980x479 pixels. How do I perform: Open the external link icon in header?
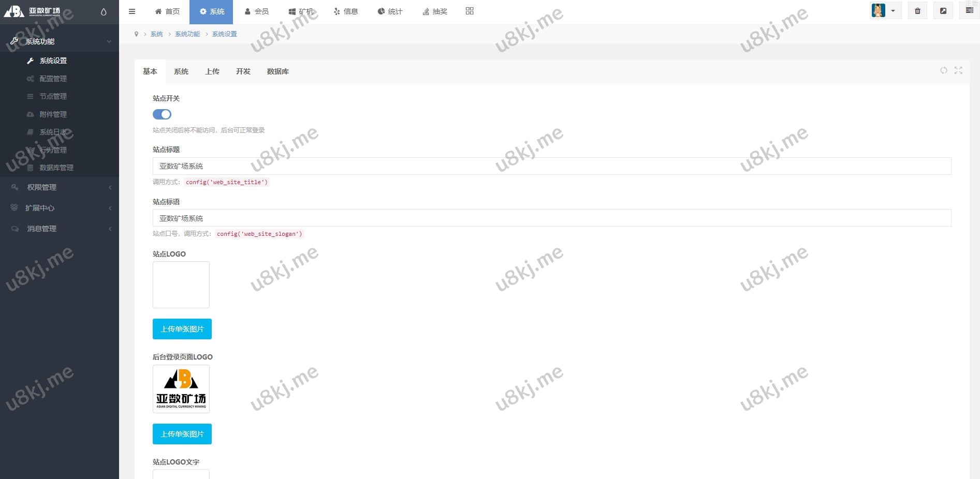click(943, 11)
